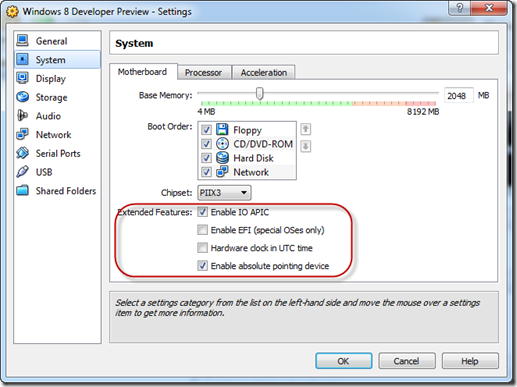This screenshot has width=517, height=387.
Task: Click the OK button
Action: coord(344,361)
